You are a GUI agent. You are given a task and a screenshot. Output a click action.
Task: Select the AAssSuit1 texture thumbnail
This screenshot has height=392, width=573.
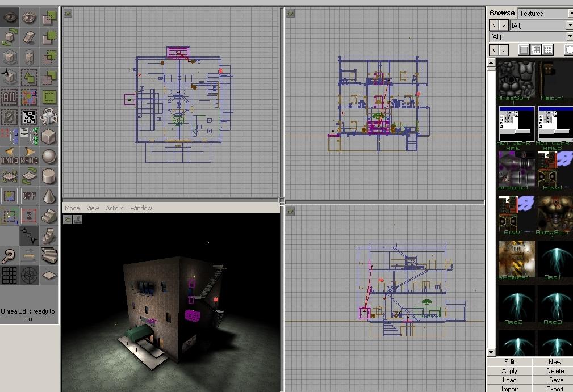pyautogui.click(x=516, y=79)
